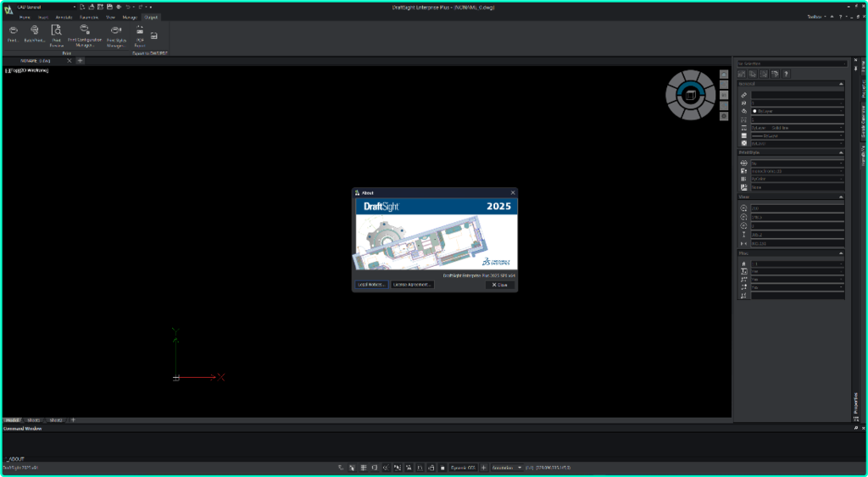Click the ByLayer color swatch circle
The width and height of the screenshot is (868, 477).
pyautogui.click(x=754, y=111)
